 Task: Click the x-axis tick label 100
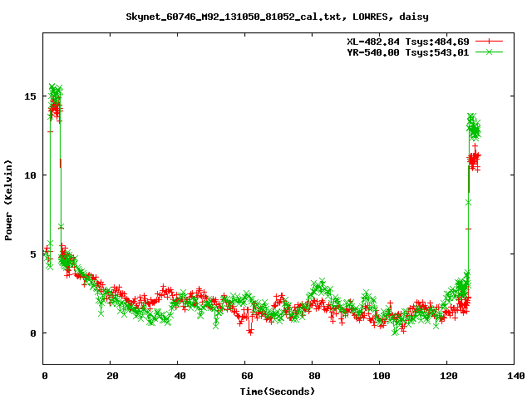(x=382, y=376)
